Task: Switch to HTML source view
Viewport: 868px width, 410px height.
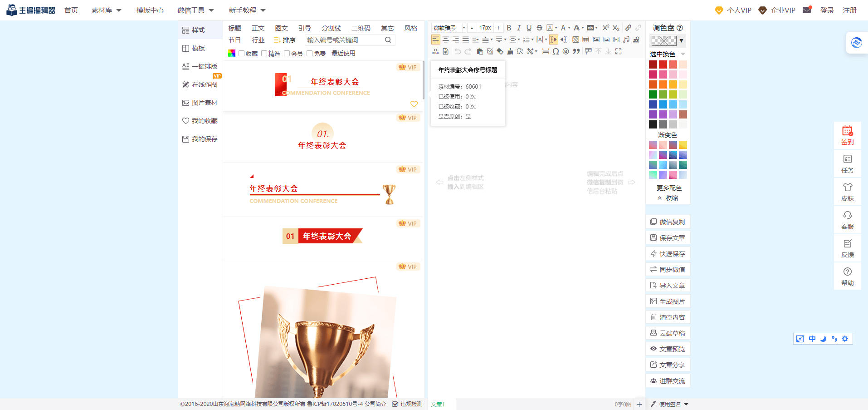Action: 435,51
